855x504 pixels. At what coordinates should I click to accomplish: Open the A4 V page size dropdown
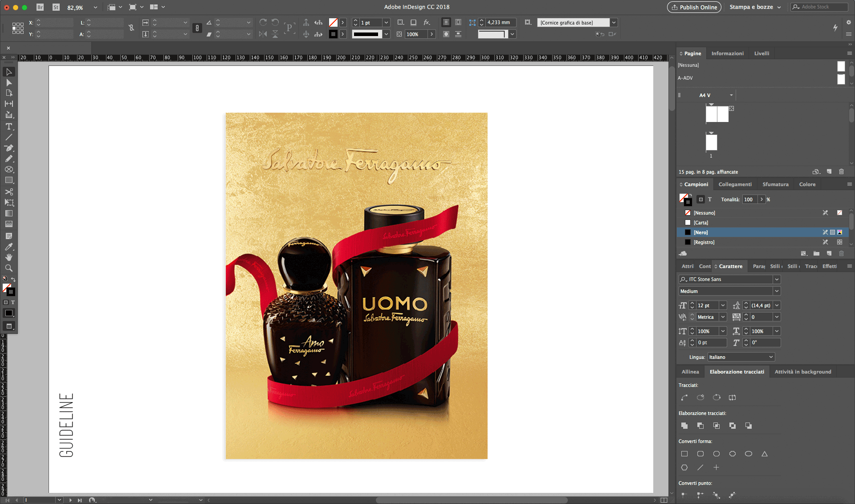[x=731, y=95]
